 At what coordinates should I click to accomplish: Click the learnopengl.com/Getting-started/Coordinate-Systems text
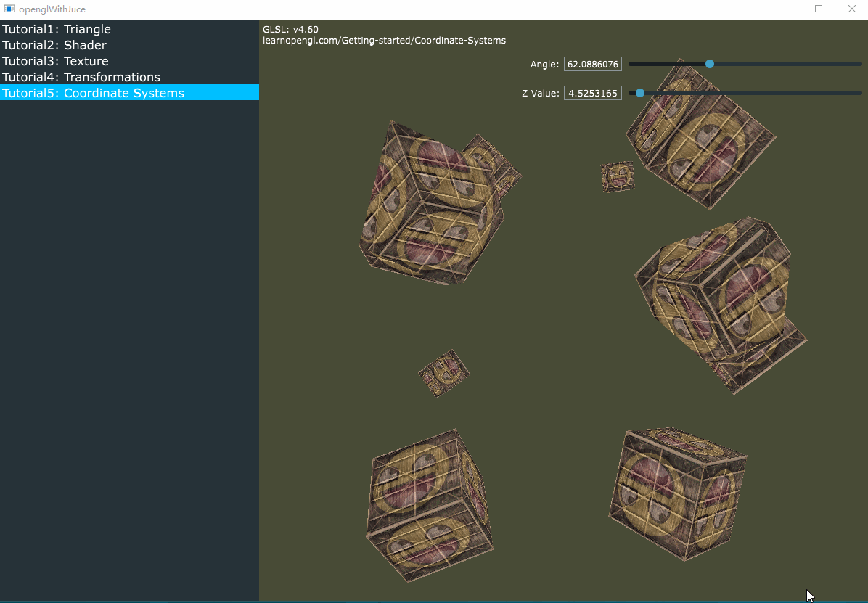click(384, 41)
